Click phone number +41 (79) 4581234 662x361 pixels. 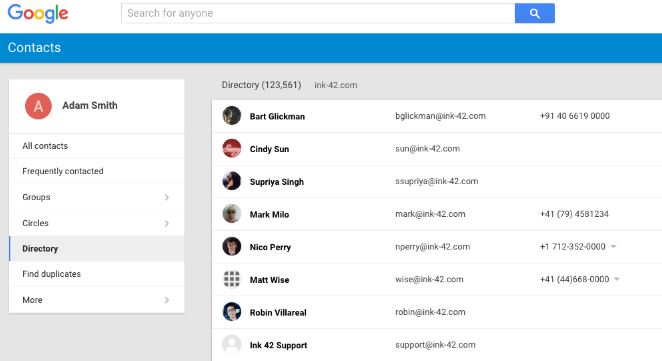point(574,214)
